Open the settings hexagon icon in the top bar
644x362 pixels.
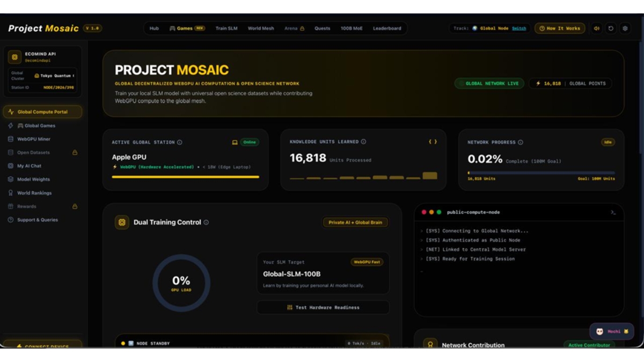pos(625,28)
